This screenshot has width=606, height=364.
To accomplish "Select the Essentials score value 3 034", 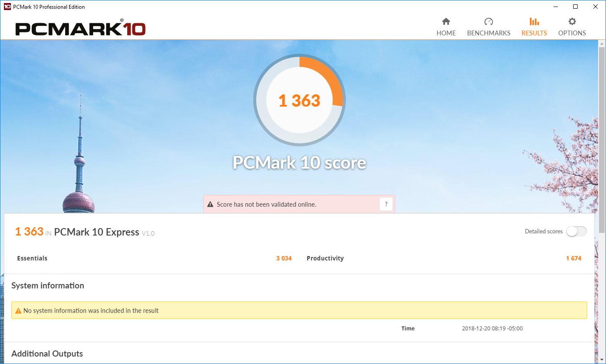I will click(284, 258).
